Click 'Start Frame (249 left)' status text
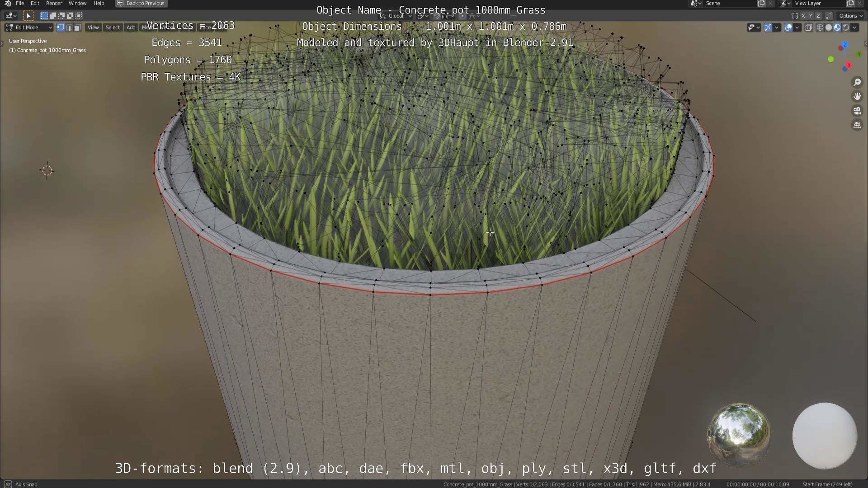This screenshot has width=868, height=488. 827,484
